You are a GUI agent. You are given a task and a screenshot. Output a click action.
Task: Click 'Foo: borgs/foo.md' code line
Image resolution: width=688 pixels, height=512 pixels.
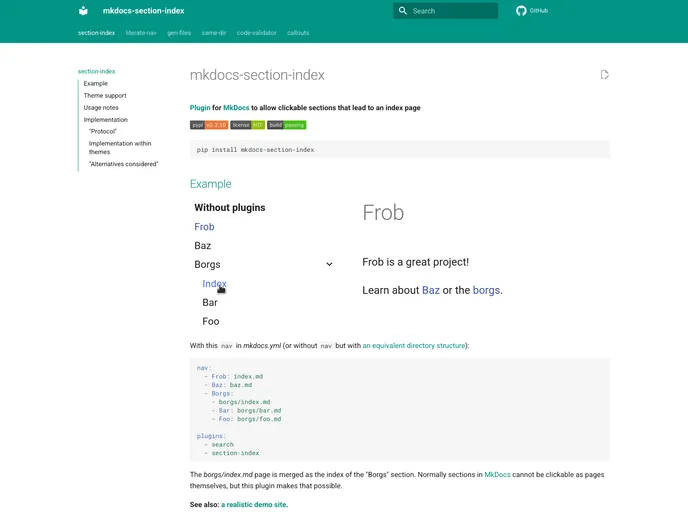247,419
